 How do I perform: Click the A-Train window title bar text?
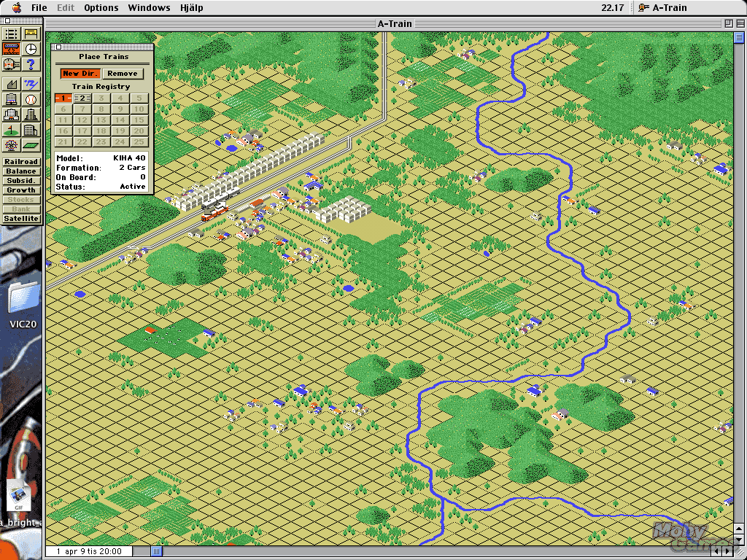point(395,23)
